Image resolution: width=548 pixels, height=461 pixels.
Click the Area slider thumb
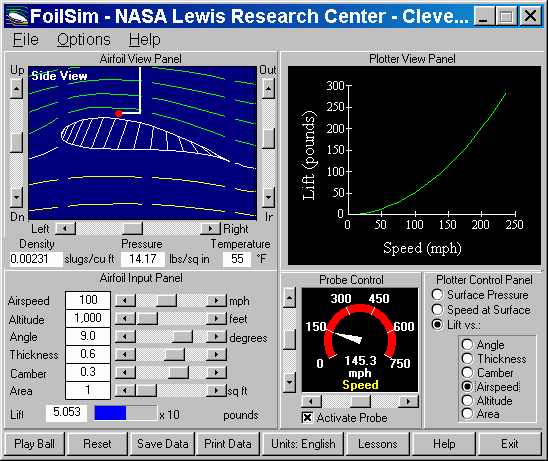(146, 391)
